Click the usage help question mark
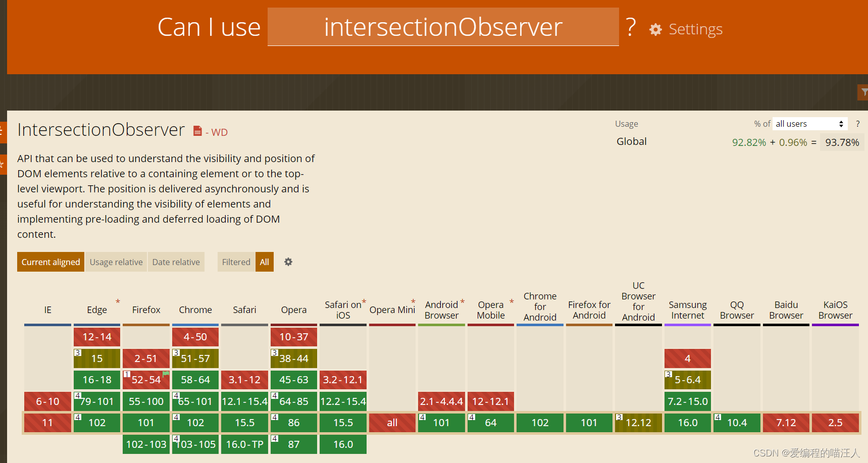Image resolution: width=868 pixels, height=463 pixels. pos(857,124)
